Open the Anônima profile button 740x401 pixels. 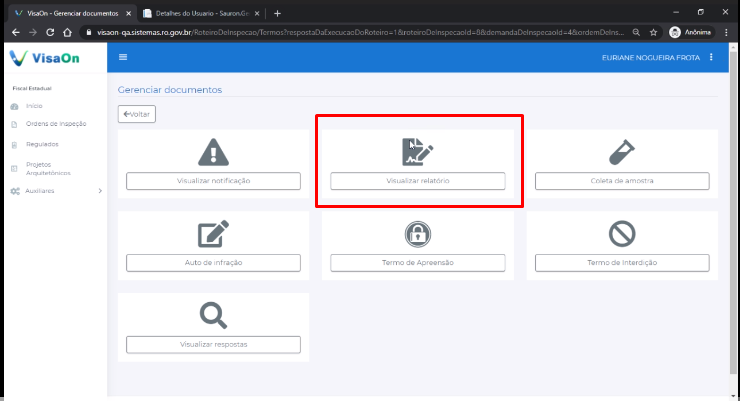click(x=690, y=32)
